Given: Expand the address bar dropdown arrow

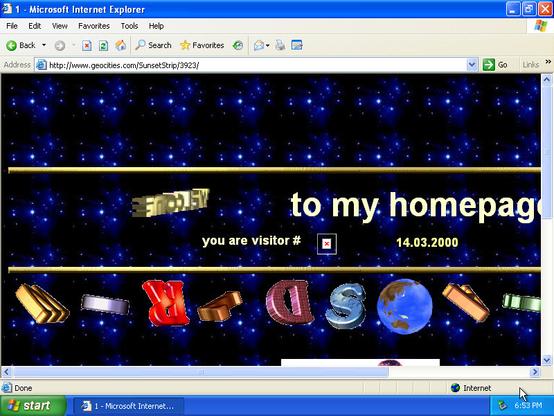Looking at the screenshot, I should 472,65.
